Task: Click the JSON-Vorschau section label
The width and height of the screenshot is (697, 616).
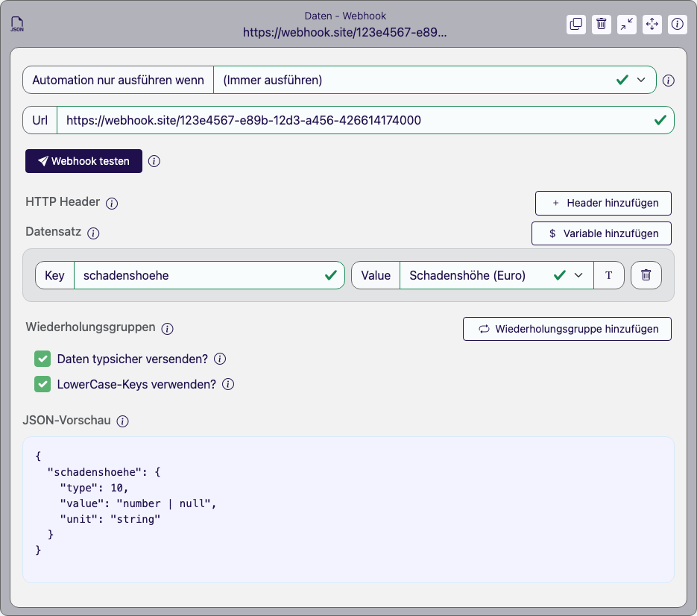Action: coord(66,421)
